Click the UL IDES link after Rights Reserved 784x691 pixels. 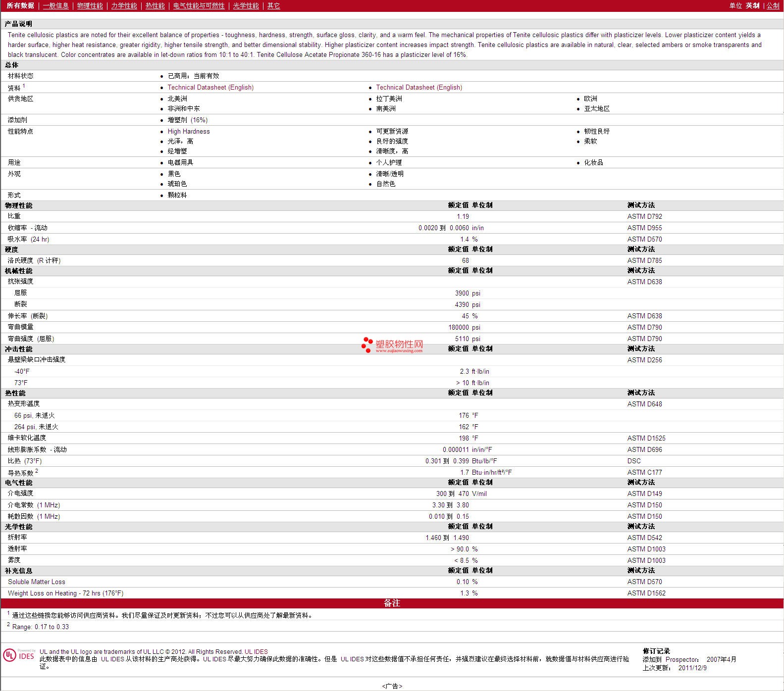coord(256,651)
